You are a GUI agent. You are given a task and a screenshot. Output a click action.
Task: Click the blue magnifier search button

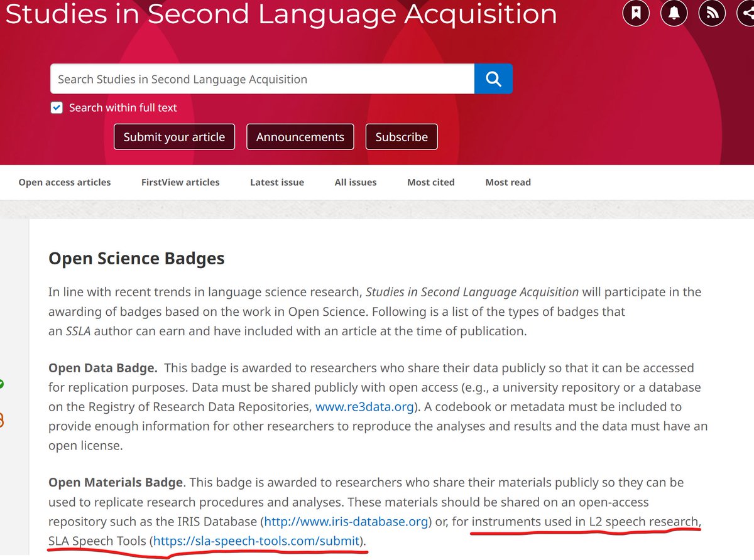coord(493,79)
